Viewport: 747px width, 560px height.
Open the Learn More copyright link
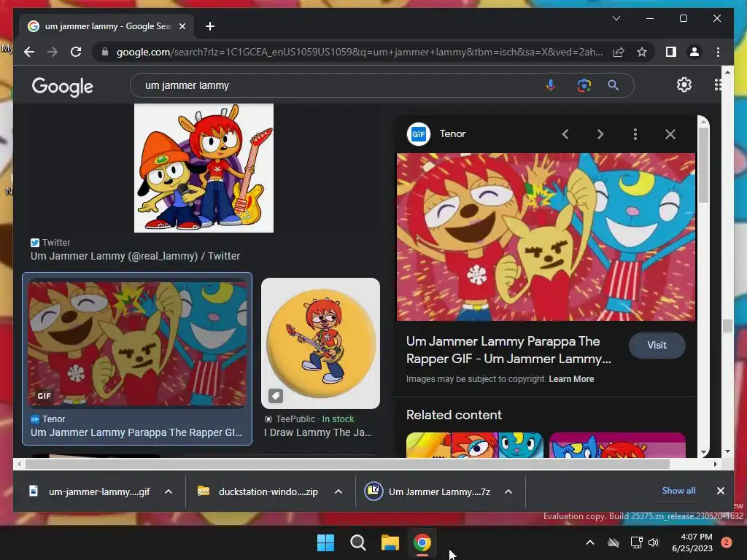click(x=571, y=379)
